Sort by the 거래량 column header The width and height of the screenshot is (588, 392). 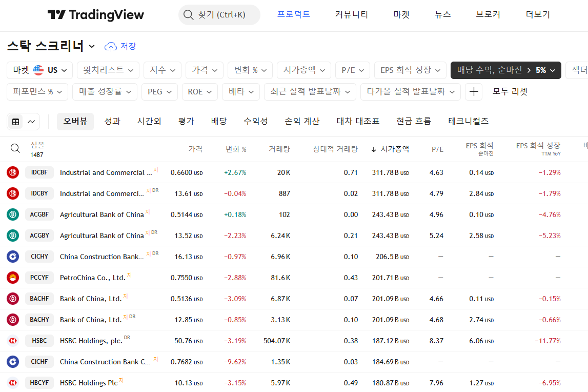tap(279, 149)
